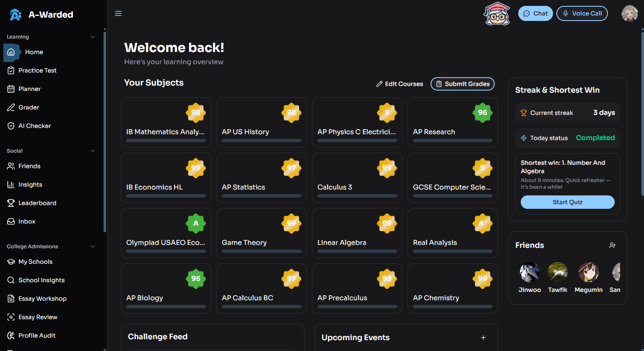
Task: Collapse the Social section chevron
Action: (93, 151)
